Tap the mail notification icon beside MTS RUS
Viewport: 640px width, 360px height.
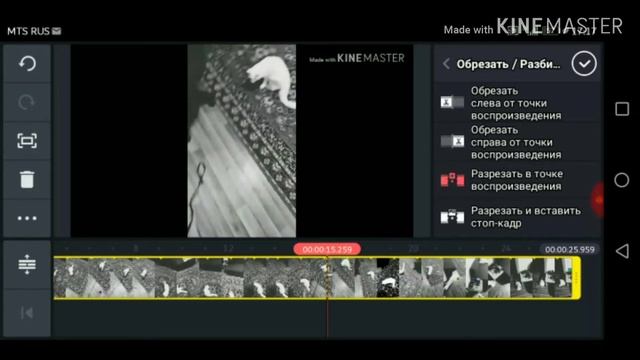56,31
